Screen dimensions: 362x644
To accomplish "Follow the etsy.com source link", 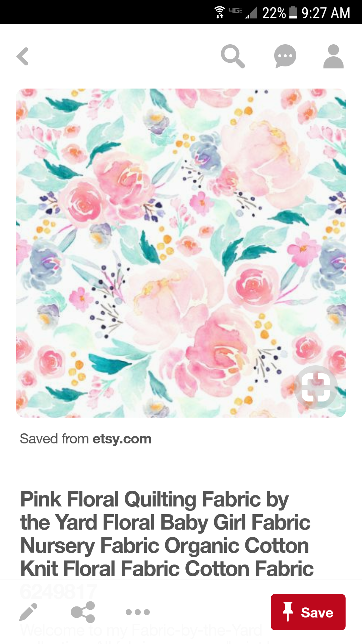I will click(x=122, y=439).
